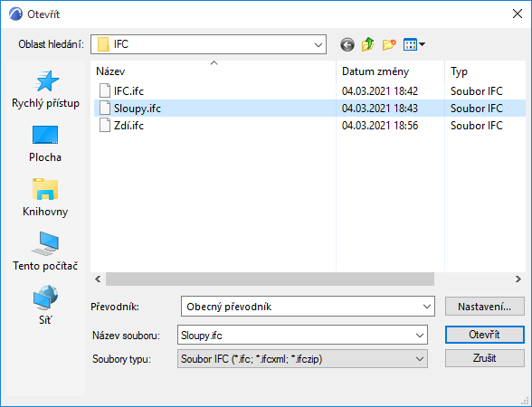Image resolution: width=532 pixels, height=407 pixels.
Task: Go back with the back arrow icon
Action: [x=347, y=44]
